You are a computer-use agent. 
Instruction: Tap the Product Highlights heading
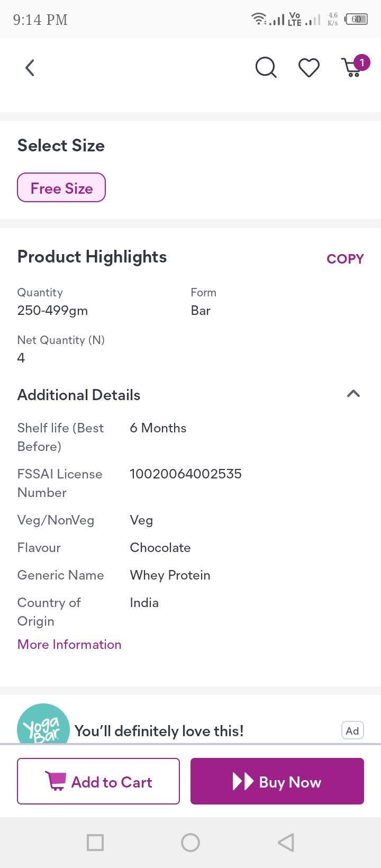(x=92, y=257)
